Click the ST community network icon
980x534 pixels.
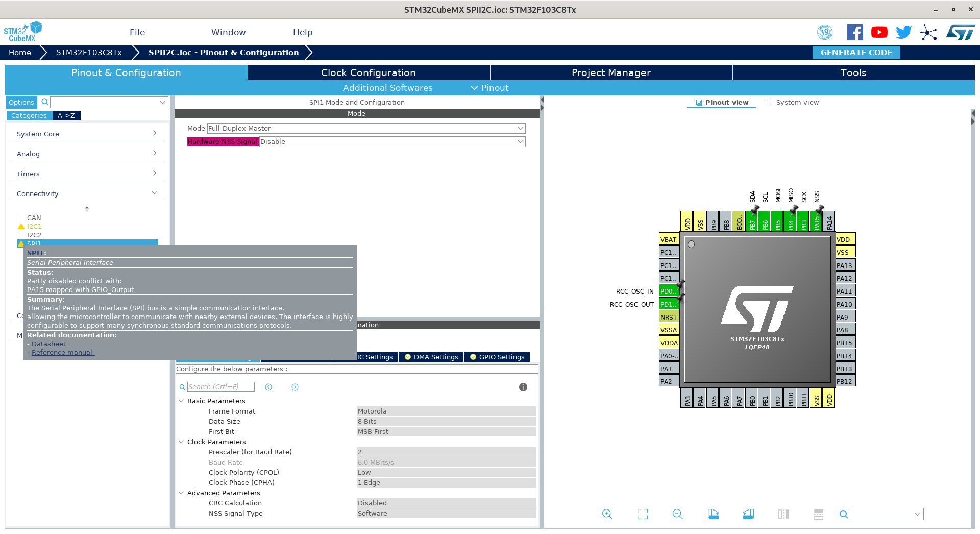click(928, 33)
